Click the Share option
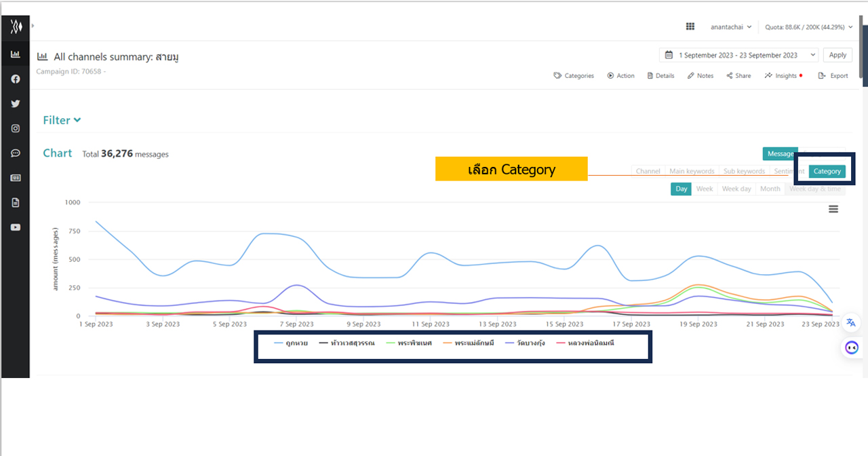The width and height of the screenshot is (868, 456). click(738, 76)
